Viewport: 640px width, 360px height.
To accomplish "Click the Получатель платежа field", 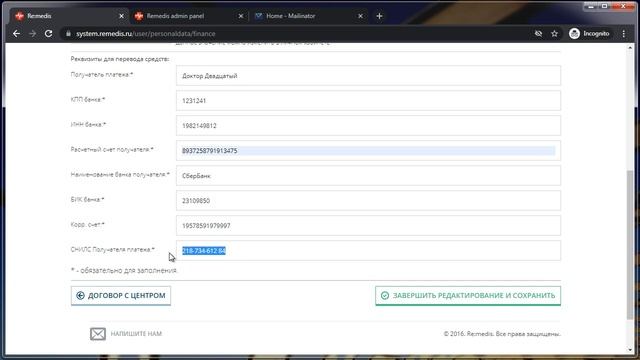I will click(368, 76).
